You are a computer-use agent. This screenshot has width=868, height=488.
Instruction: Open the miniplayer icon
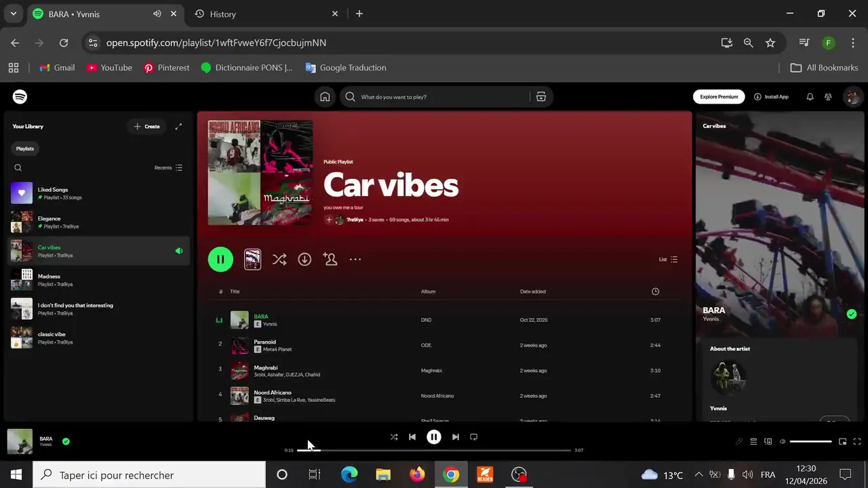click(x=843, y=442)
